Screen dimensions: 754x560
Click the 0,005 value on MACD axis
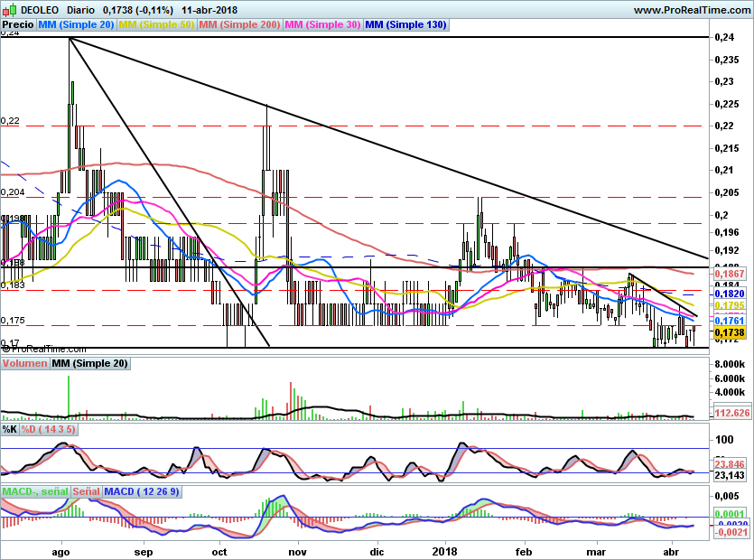[727, 496]
